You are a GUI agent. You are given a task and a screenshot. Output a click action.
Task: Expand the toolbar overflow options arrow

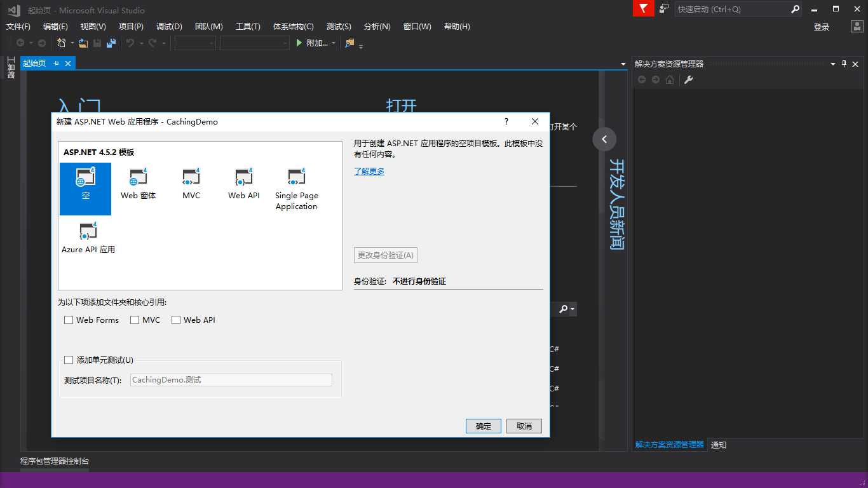[361, 45]
